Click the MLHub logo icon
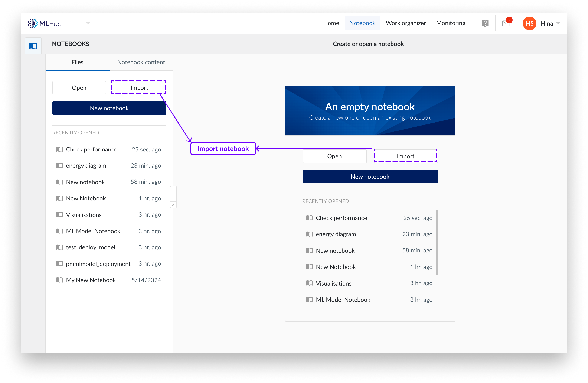The image size is (588, 383). pos(33,23)
